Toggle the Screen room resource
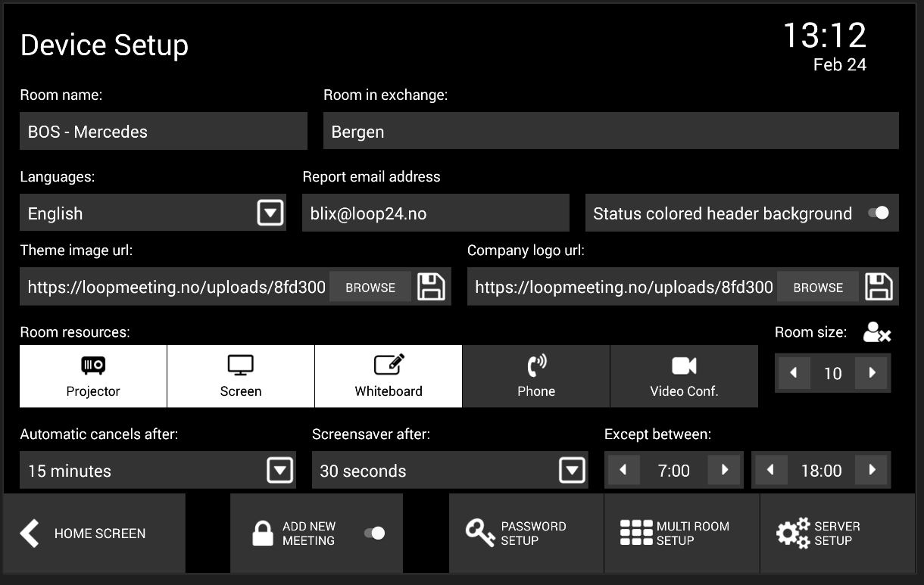Viewport: 924px width, 585px height. point(241,376)
